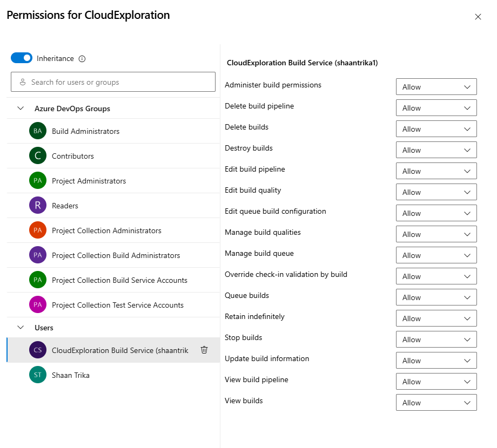The width and height of the screenshot is (497, 448).
Task: Click the user icon in the search box
Action: [23, 82]
